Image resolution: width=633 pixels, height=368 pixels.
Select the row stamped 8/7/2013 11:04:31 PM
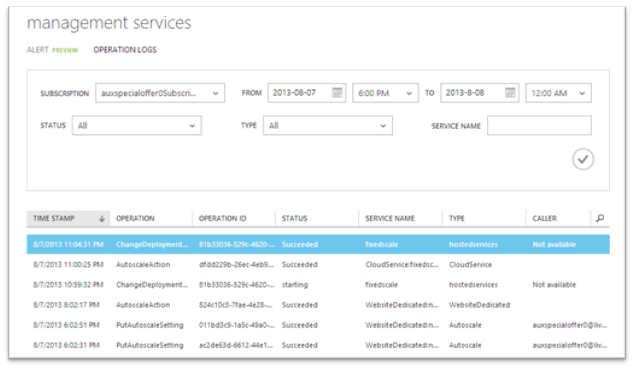(318, 245)
